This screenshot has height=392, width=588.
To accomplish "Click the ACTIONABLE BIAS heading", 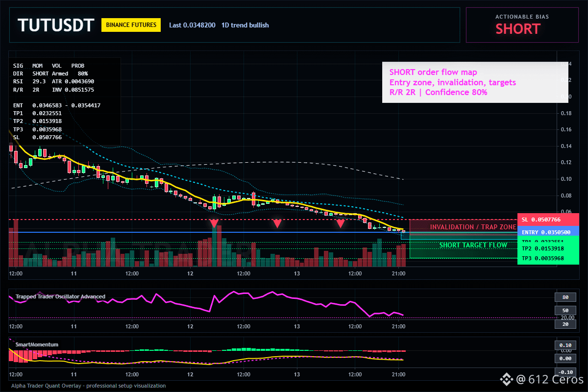I will click(x=522, y=17).
